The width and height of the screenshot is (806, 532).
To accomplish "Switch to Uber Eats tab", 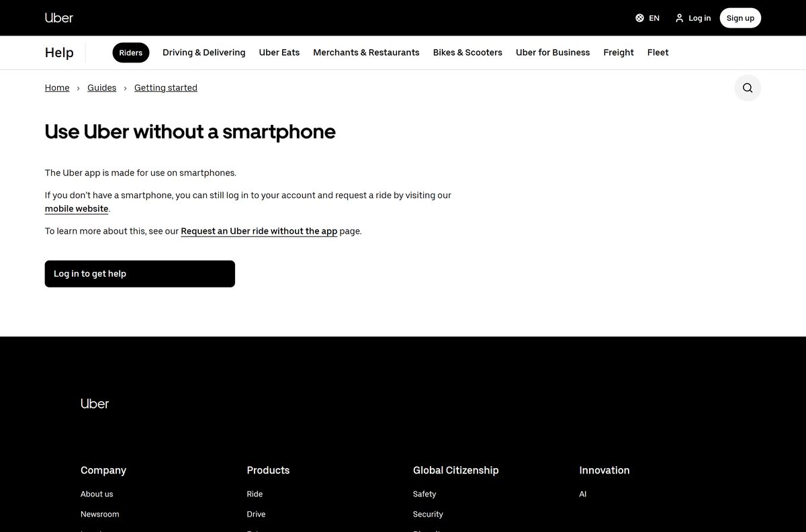I will [279, 52].
